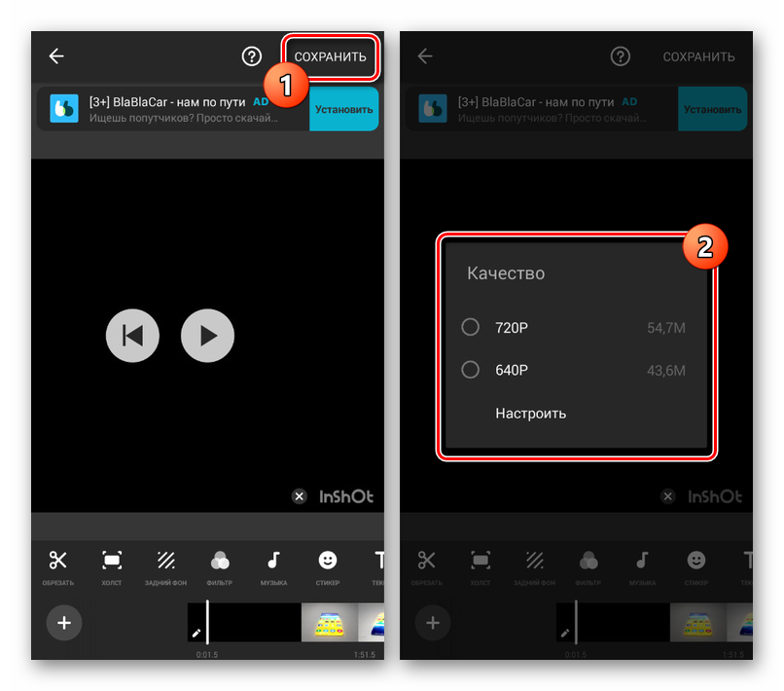
Task: Tap the plus button to add media
Action: 64,623
